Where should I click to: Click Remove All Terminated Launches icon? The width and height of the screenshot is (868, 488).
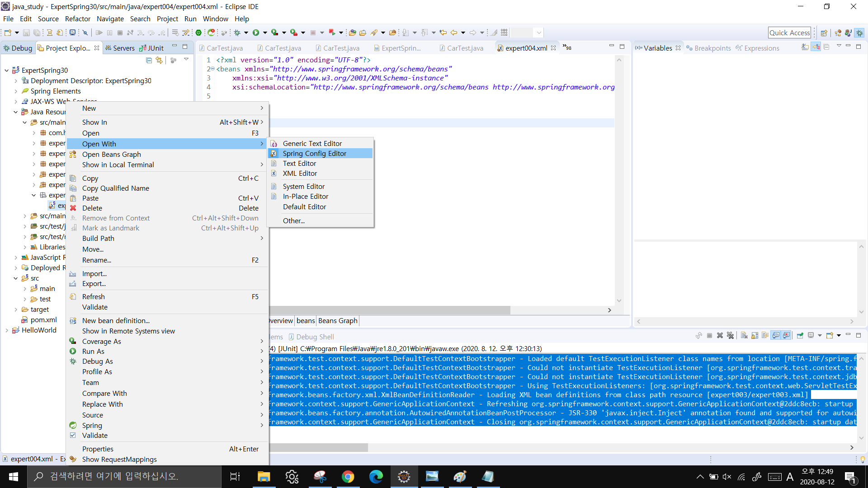point(730,335)
